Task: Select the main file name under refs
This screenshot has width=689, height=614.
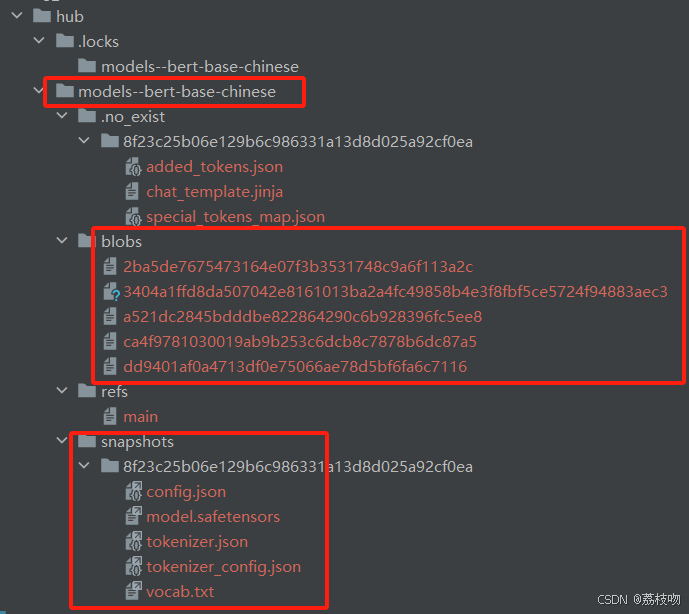Action: (x=141, y=417)
